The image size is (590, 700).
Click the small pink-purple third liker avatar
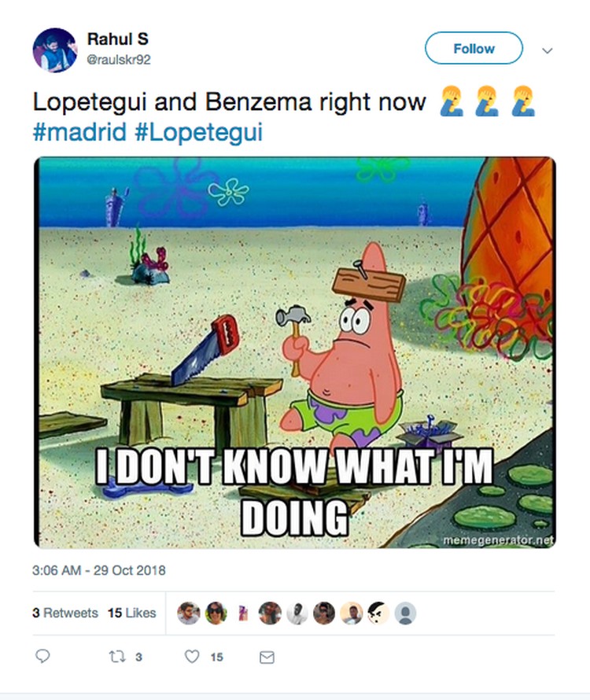point(243,613)
